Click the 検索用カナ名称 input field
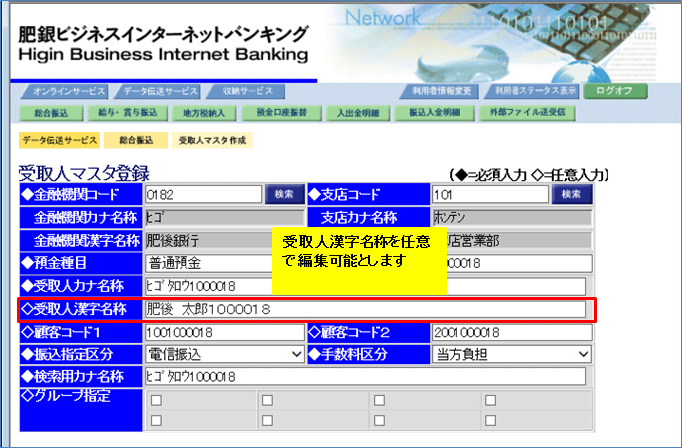Viewport: 682px width, 448px height. [x=366, y=376]
